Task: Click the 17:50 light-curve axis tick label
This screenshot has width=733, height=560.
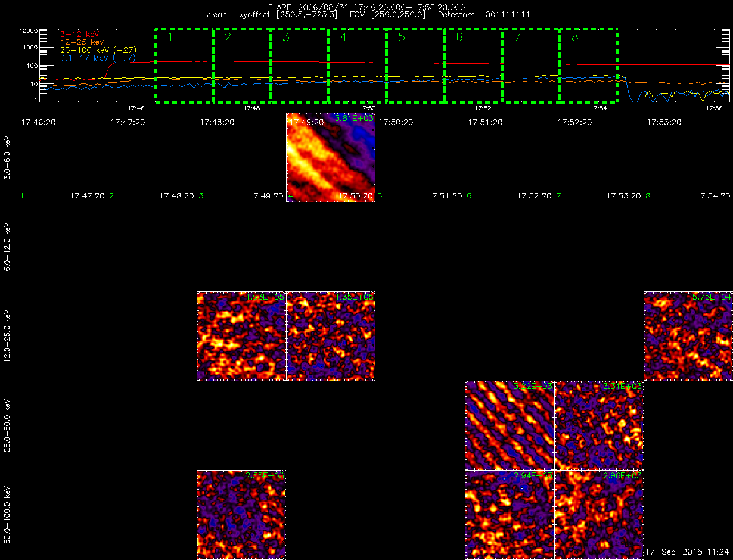Action: (368, 108)
